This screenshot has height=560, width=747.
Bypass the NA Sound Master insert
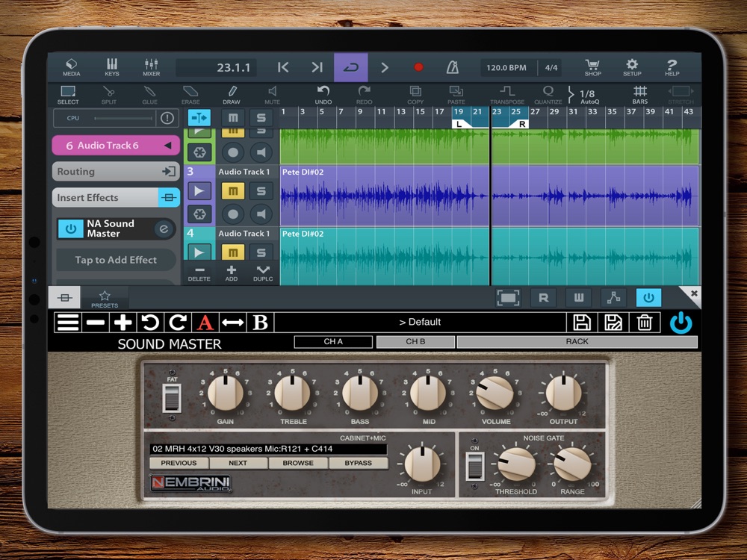tap(70, 228)
